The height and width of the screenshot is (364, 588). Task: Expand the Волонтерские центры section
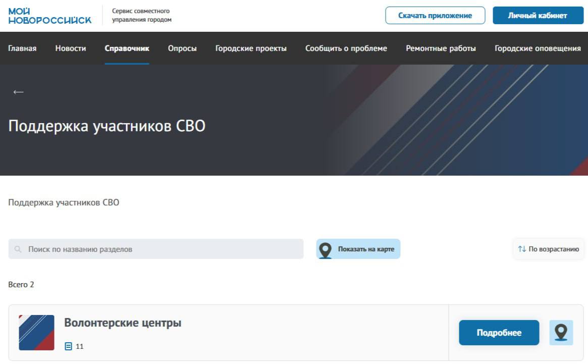tap(498, 332)
